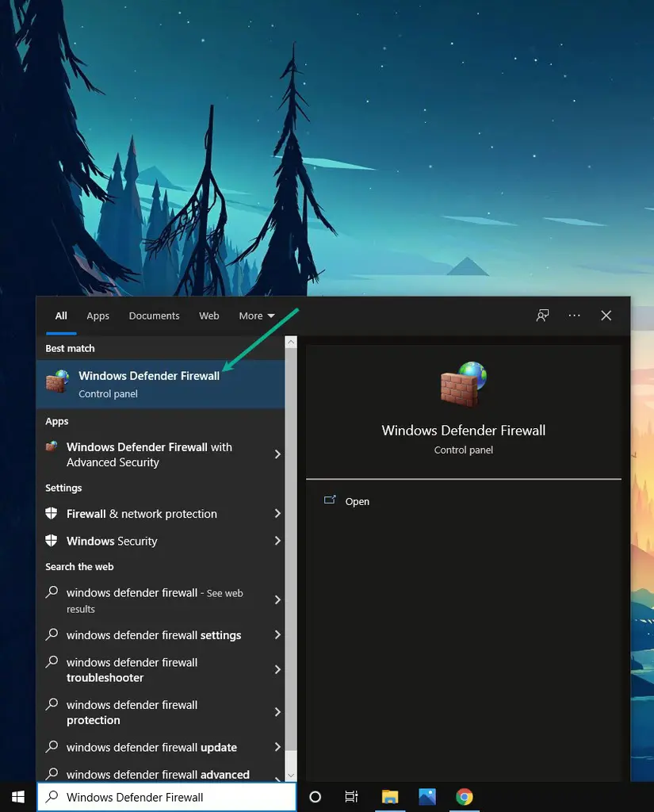Viewport: 654px width, 812px height.
Task: Select 'windows defender firewall troubleshooter' suggestion
Action: [160, 669]
